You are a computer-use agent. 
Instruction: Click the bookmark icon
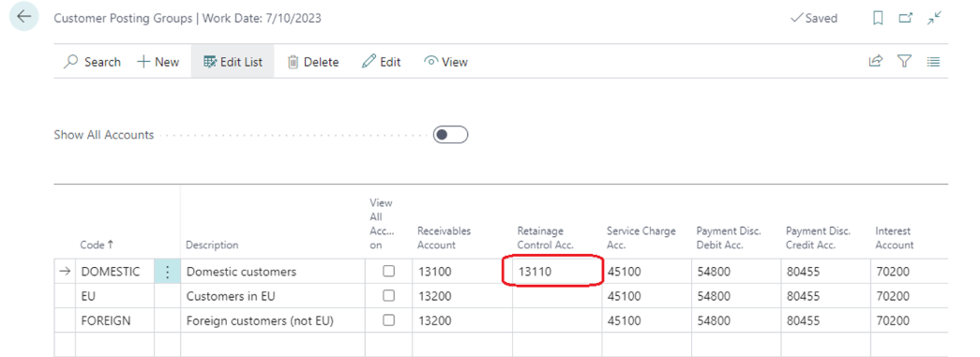tap(878, 19)
